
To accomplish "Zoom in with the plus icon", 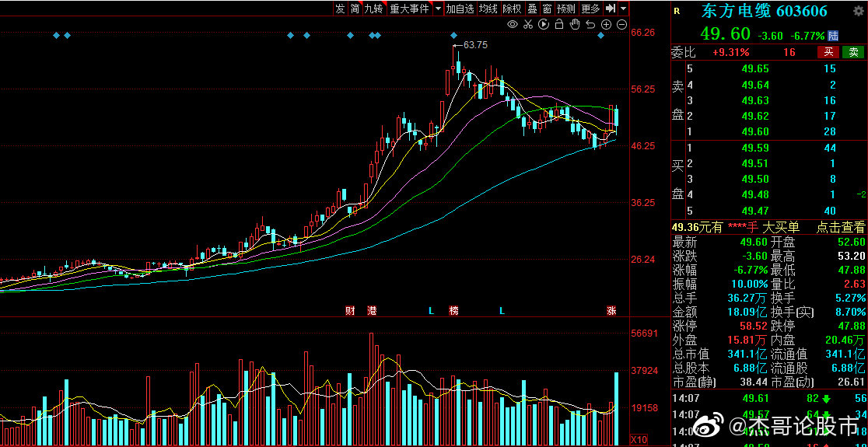I will pyautogui.click(x=606, y=25).
